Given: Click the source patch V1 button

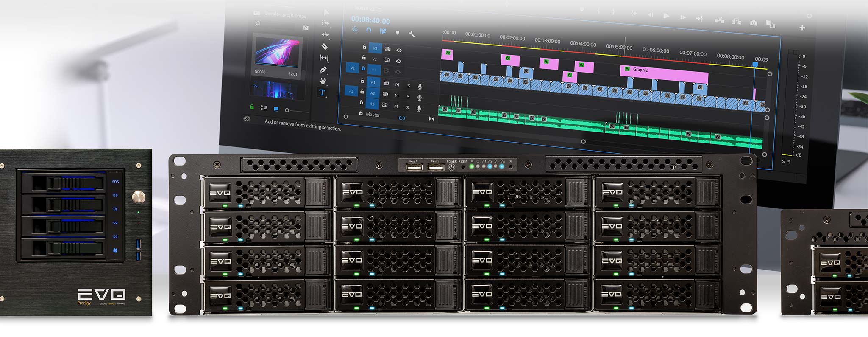Looking at the screenshot, I should tap(352, 68).
